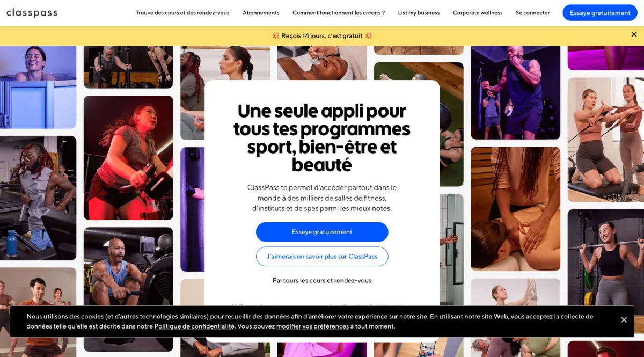This screenshot has width=644, height=357.
Task: Open the Politique de confidentialité link
Action: 194,326
